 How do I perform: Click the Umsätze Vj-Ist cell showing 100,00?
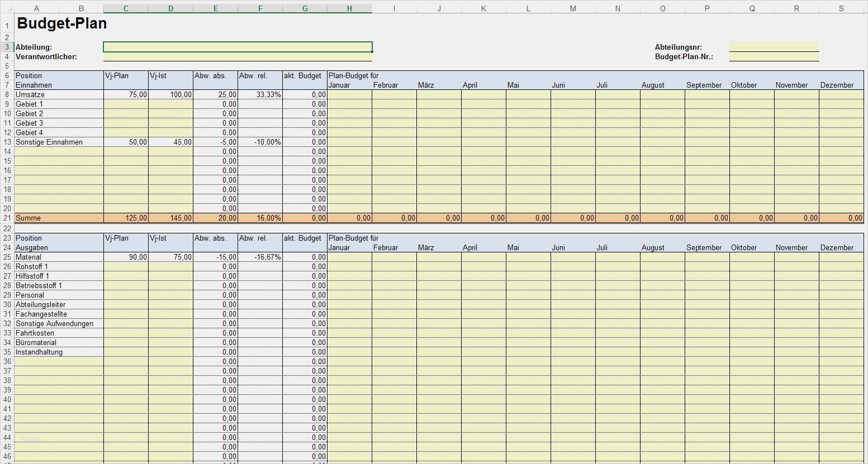(x=170, y=95)
